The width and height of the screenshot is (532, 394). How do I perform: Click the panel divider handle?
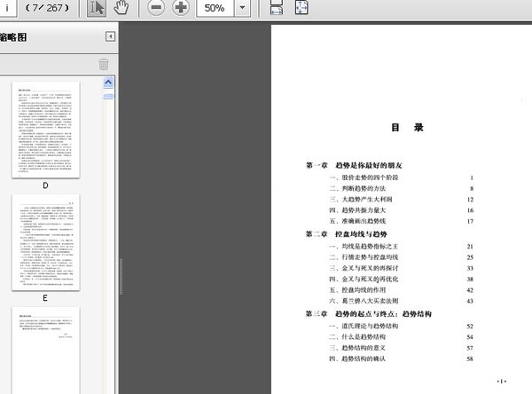coord(120,266)
